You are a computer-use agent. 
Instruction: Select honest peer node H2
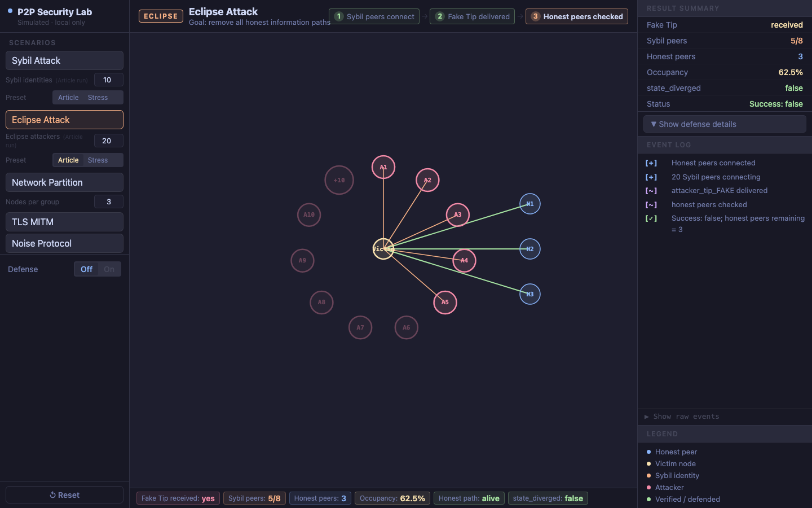(x=530, y=249)
